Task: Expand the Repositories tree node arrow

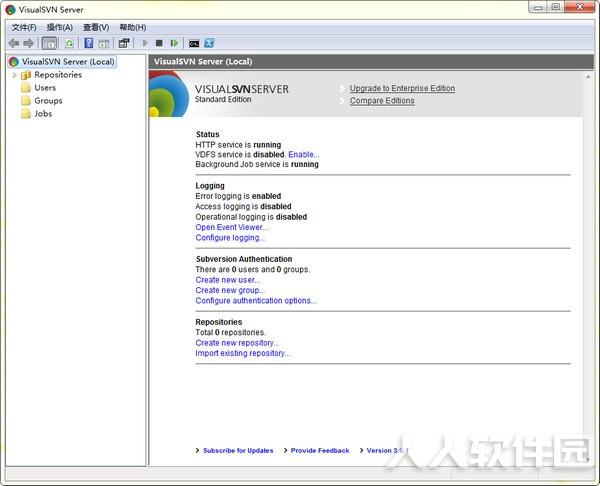Action: pos(15,75)
